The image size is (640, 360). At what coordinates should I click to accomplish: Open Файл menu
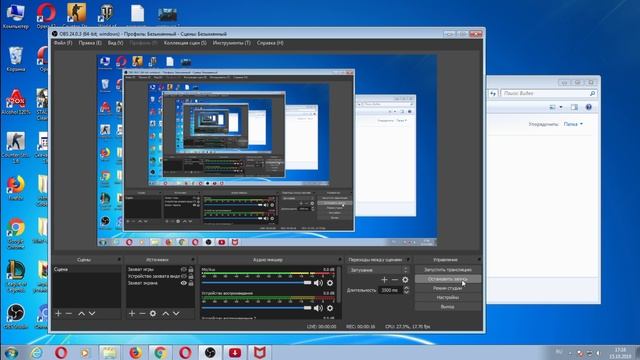(63, 43)
